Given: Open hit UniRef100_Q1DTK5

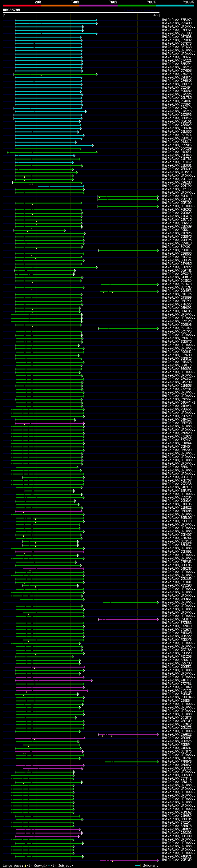Looking at the screenshot, I should pyautogui.click(x=177, y=294).
